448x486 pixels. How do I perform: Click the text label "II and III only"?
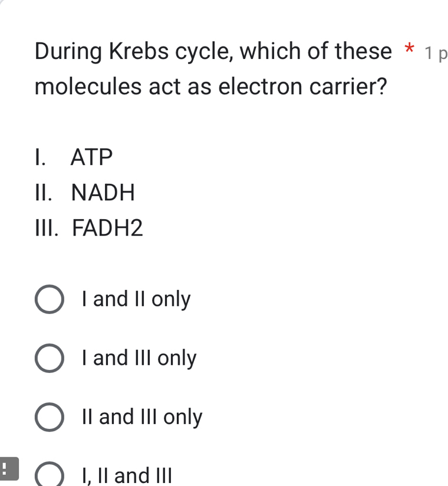[141, 418]
